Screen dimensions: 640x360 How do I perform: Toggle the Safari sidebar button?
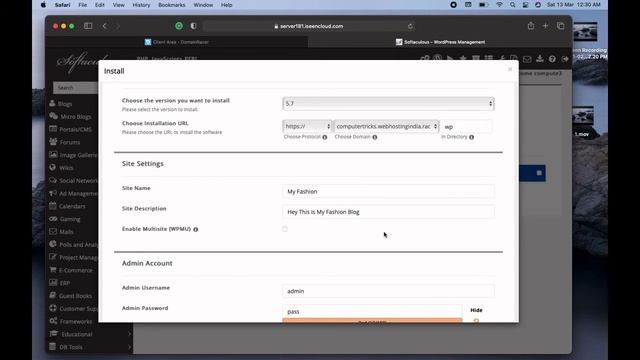88,26
